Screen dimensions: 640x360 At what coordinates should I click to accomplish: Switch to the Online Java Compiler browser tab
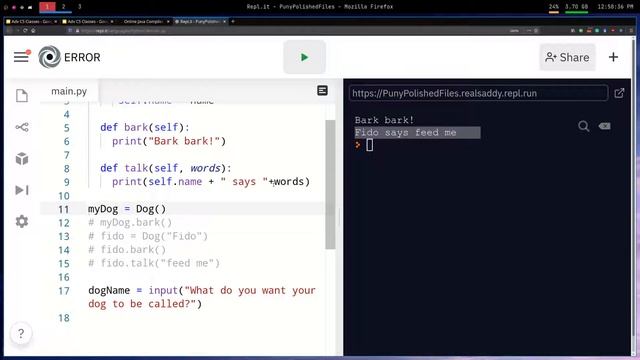[144, 21]
